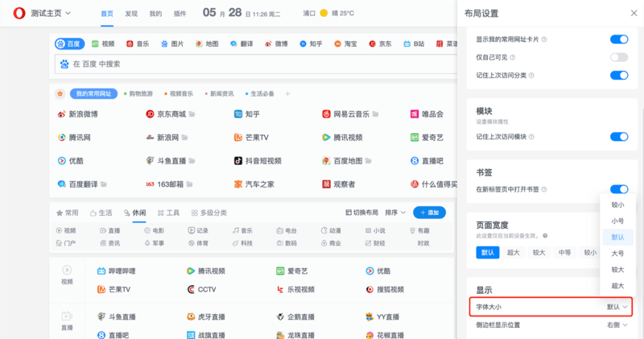Switch to the 首页 tab
Viewport: 644px width, 339px height.
pos(107,14)
